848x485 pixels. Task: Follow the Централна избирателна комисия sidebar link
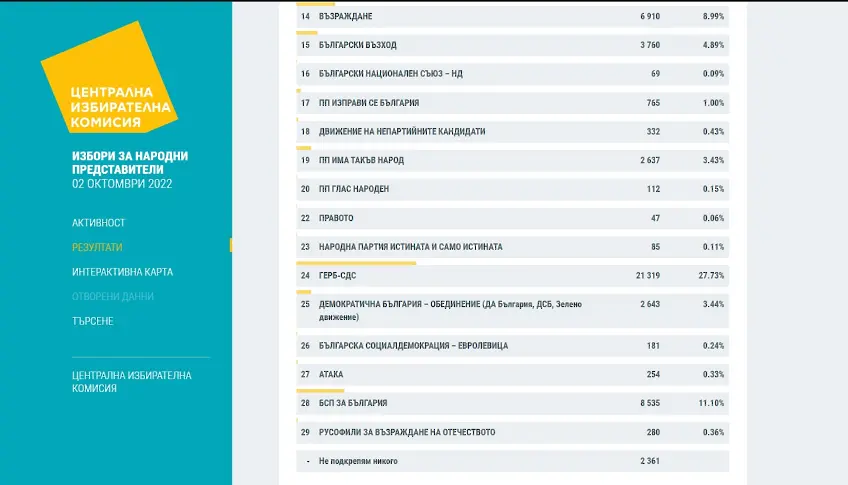click(131, 381)
